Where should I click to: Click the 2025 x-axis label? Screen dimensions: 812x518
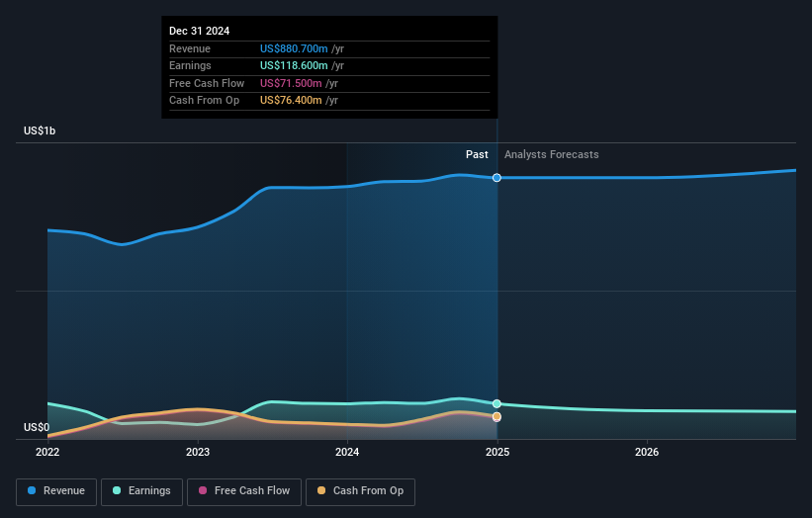497,452
